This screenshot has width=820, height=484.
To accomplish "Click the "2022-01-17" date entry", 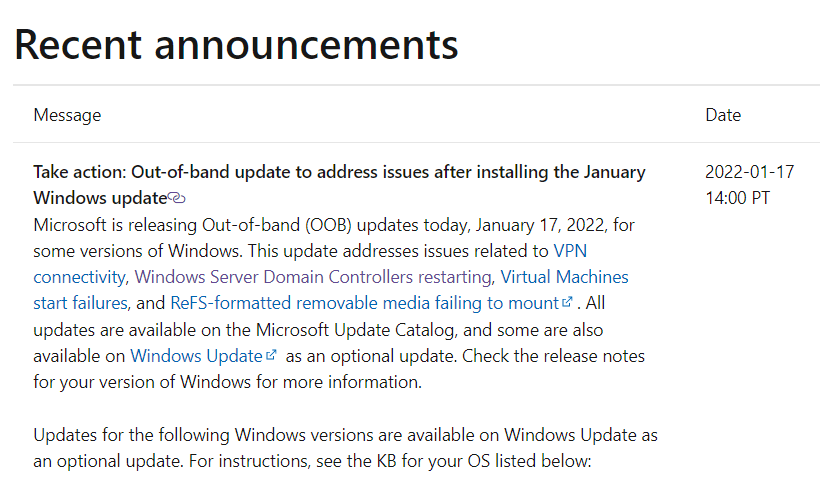I will [x=749, y=172].
